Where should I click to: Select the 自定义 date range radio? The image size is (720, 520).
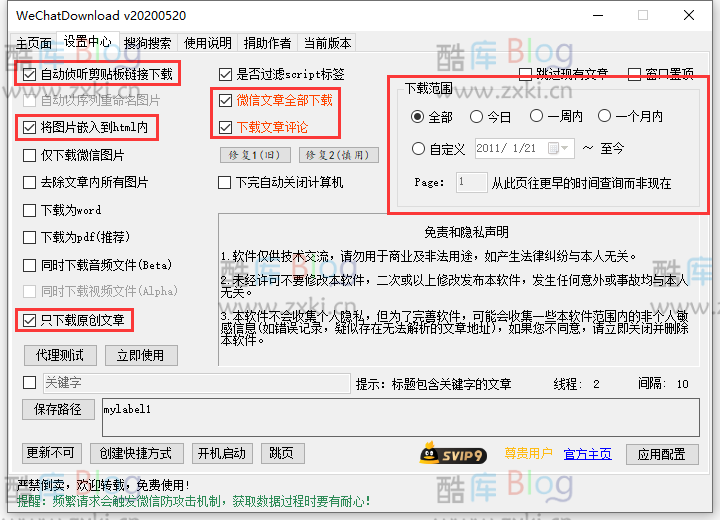click(418, 148)
